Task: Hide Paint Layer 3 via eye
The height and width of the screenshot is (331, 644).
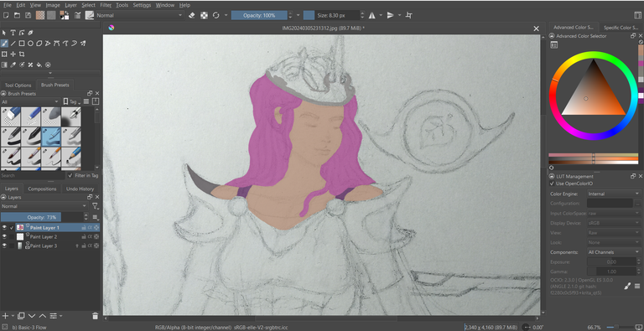Action: pyautogui.click(x=4, y=246)
